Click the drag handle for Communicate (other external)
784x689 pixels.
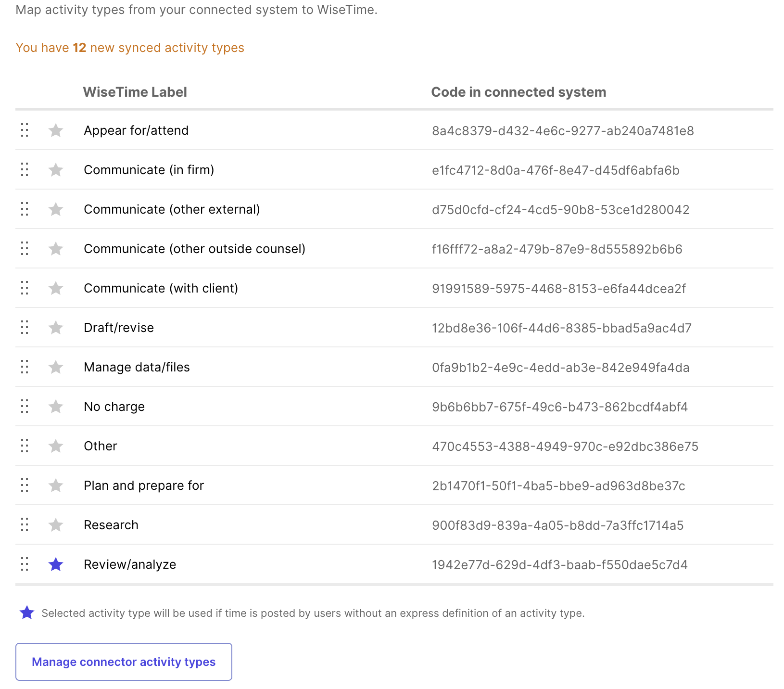point(25,209)
